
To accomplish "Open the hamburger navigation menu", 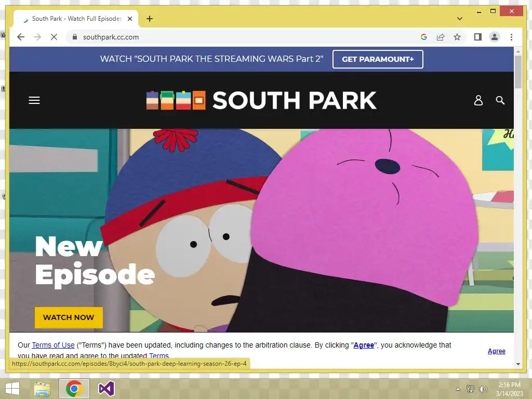I will [x=34, y=100].
